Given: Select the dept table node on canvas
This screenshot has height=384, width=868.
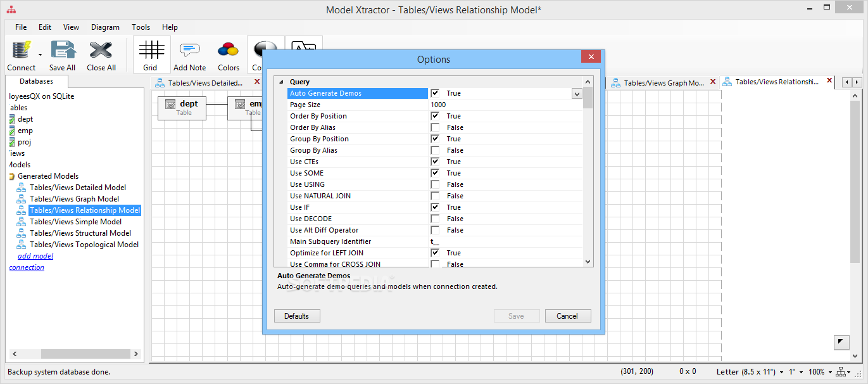Looking at the screenshot, I should tap(182, 107).
